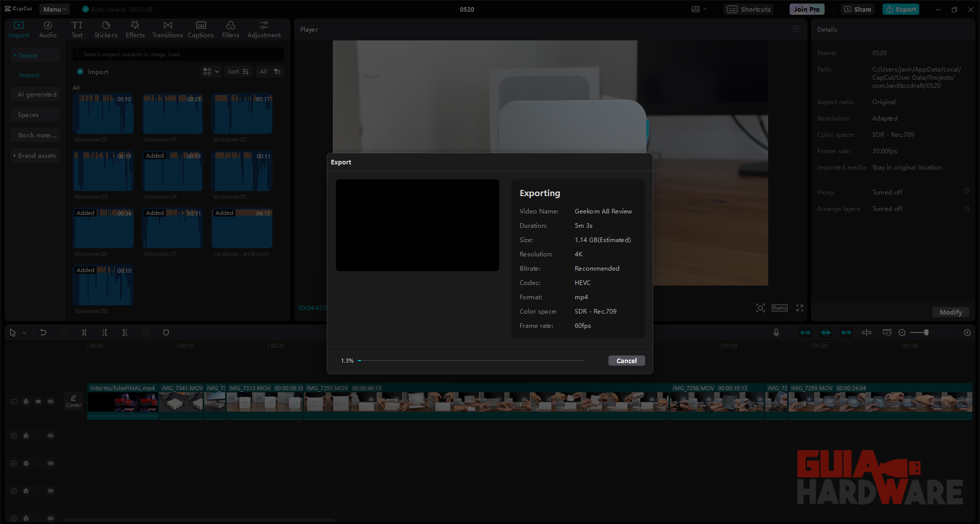Click the split clip icon
This screenshot has height=524, width=980.
[x=84, y=332]
